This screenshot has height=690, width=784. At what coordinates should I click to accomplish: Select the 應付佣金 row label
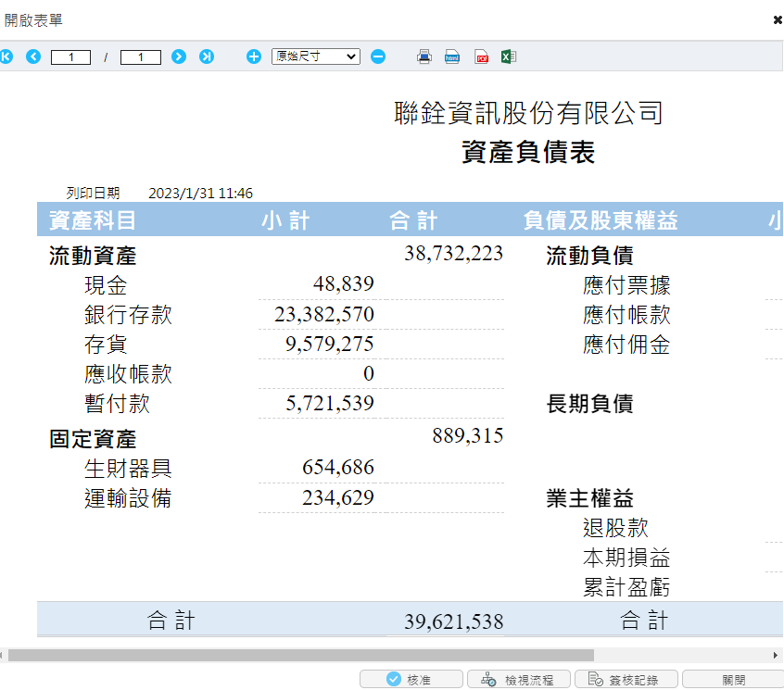[x=626, y=345]
